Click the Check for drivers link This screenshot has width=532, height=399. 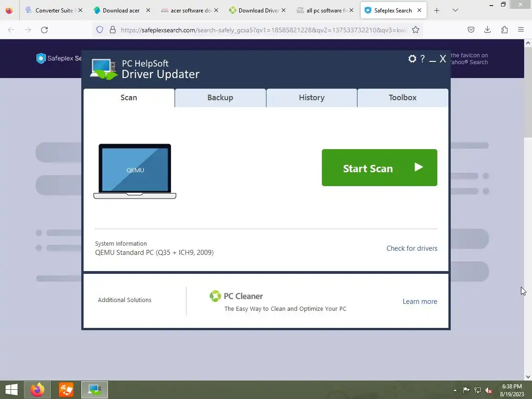point(412,248)
